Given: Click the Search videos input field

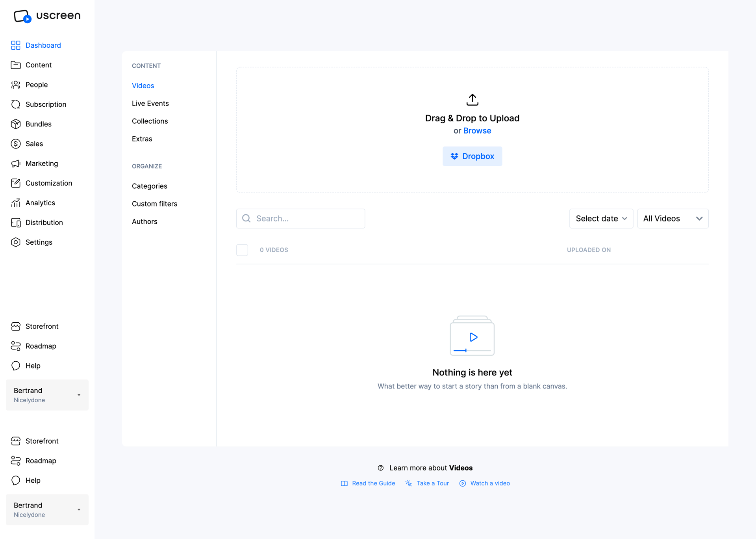Looking at the screenshot, I should (x=300, y=218).
